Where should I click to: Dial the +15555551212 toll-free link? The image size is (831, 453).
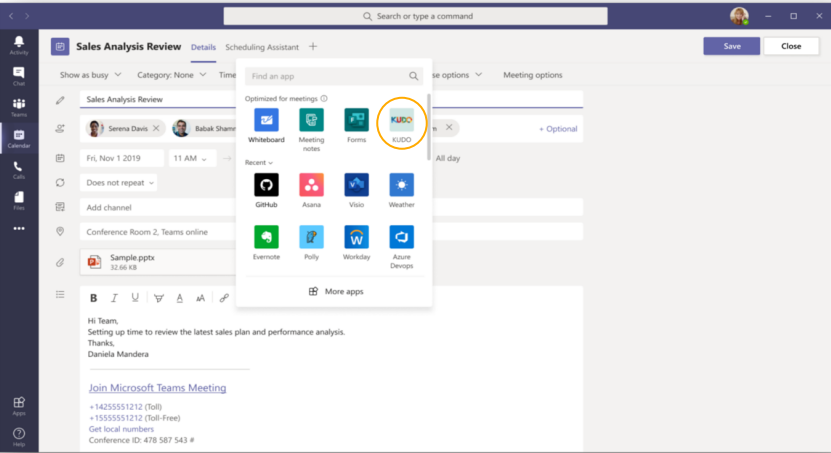tap(116, 418)
